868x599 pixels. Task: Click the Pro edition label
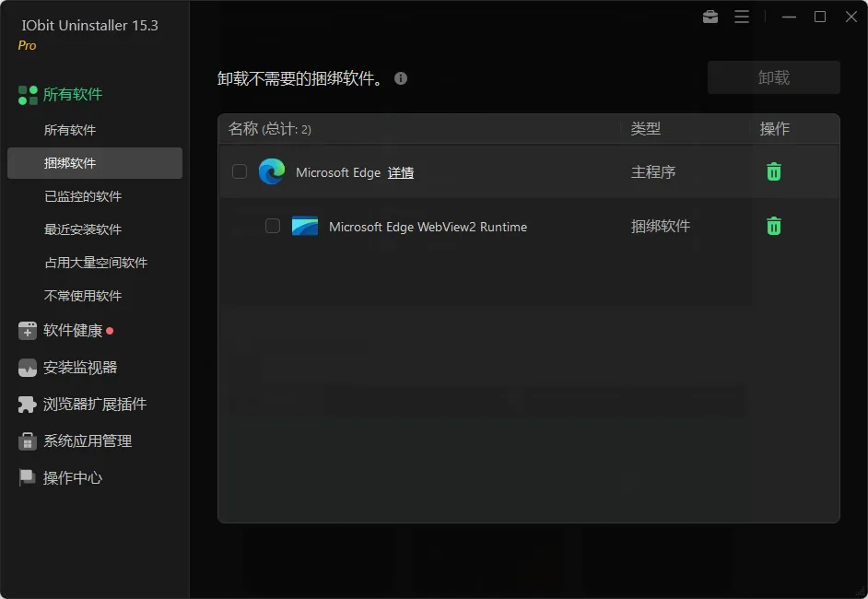(x=27, y=45)
